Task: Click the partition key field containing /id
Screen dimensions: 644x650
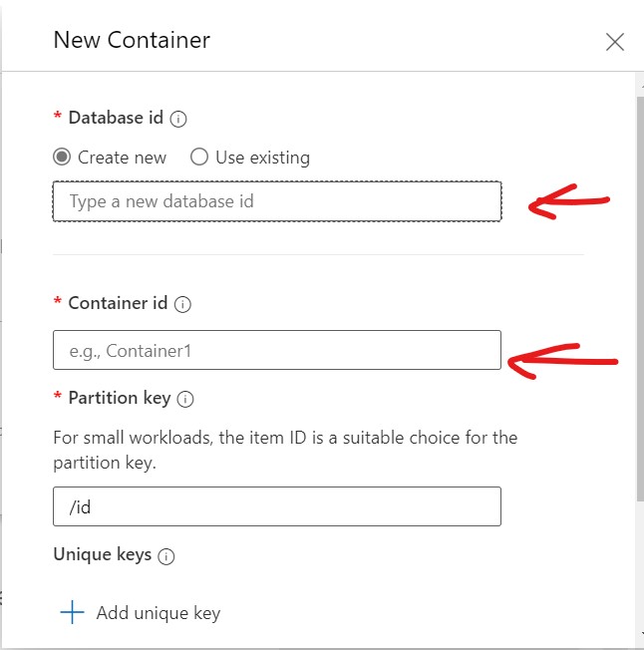Action: click(x=276, y=506)
